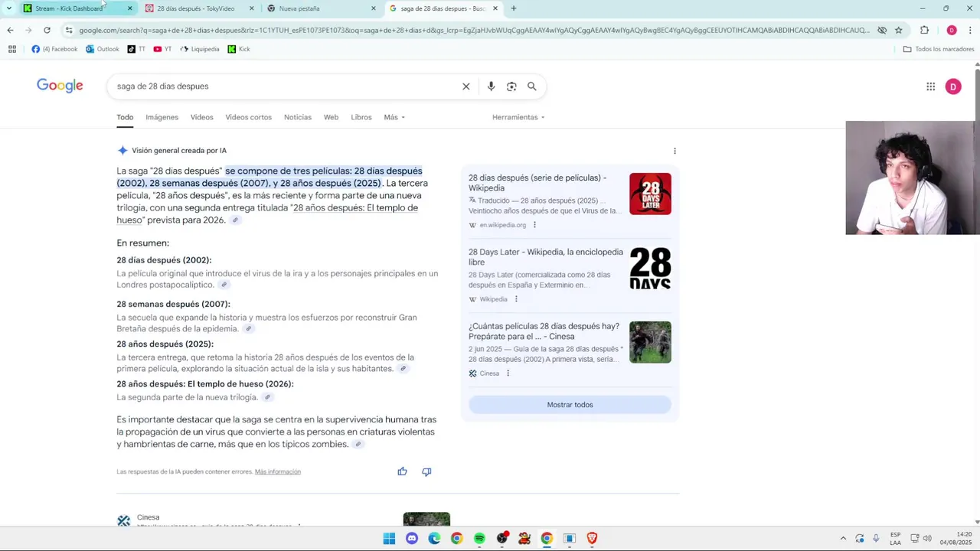Open Brave browser from the taskbar
980x551 pixels.
(591, 538)
